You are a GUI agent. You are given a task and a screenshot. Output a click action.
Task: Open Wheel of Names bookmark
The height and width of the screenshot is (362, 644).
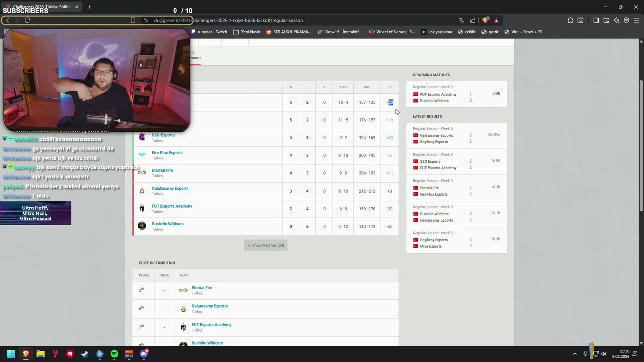pyautogui.click(x=392, y=32)
